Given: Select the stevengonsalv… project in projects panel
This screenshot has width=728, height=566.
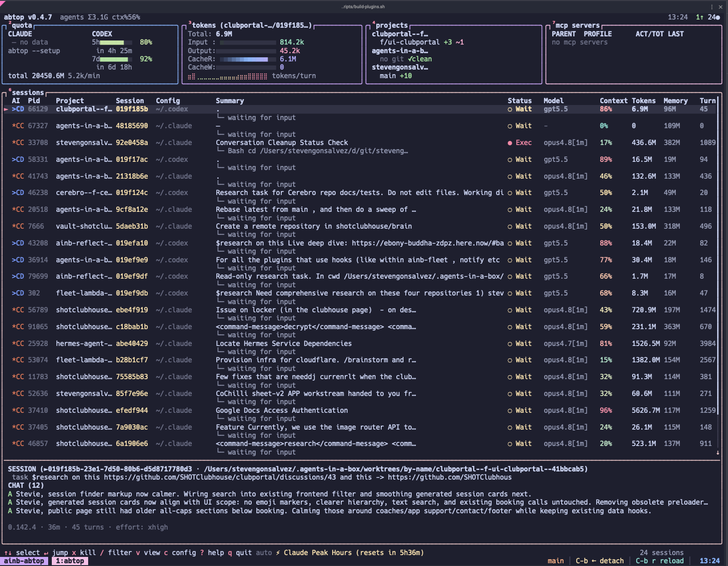Looking at the screenshot, I should click(400, 67).
